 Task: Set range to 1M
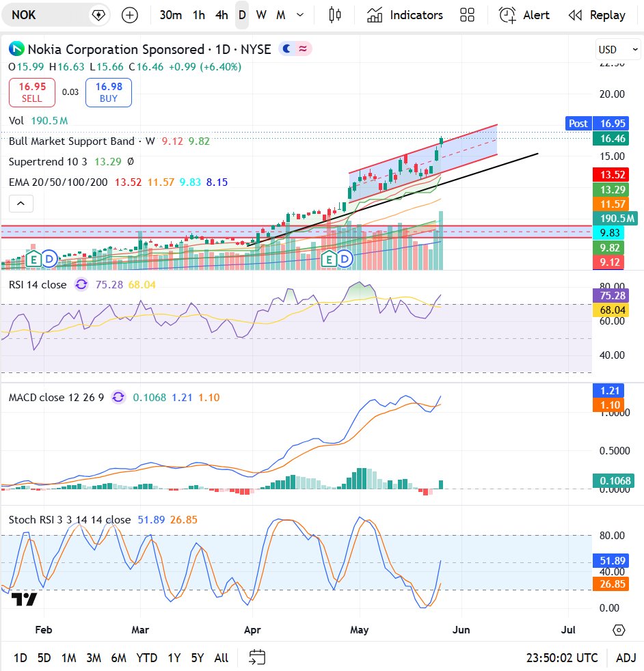click(x=68, y=658)
